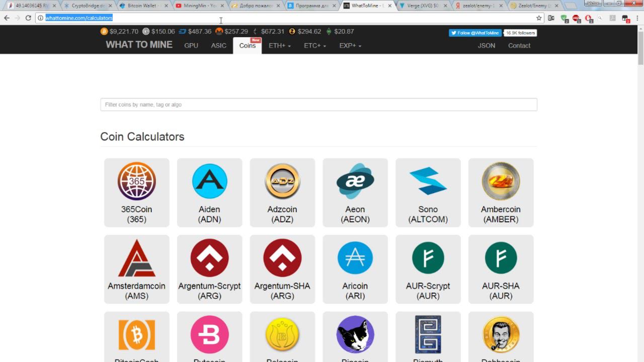The image size is (644, 362).
Task: Click the magnifier extension icon
Action: (x=600, y=18)
